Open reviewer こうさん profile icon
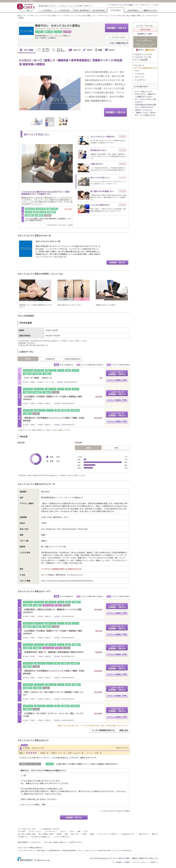176x868 pixels. click(x=21, y=748)
